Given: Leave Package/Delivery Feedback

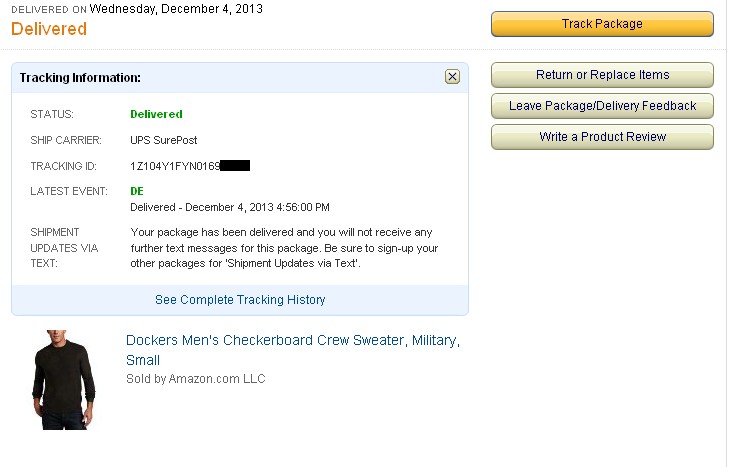Looking at the screenshot, I should [602, 106].
